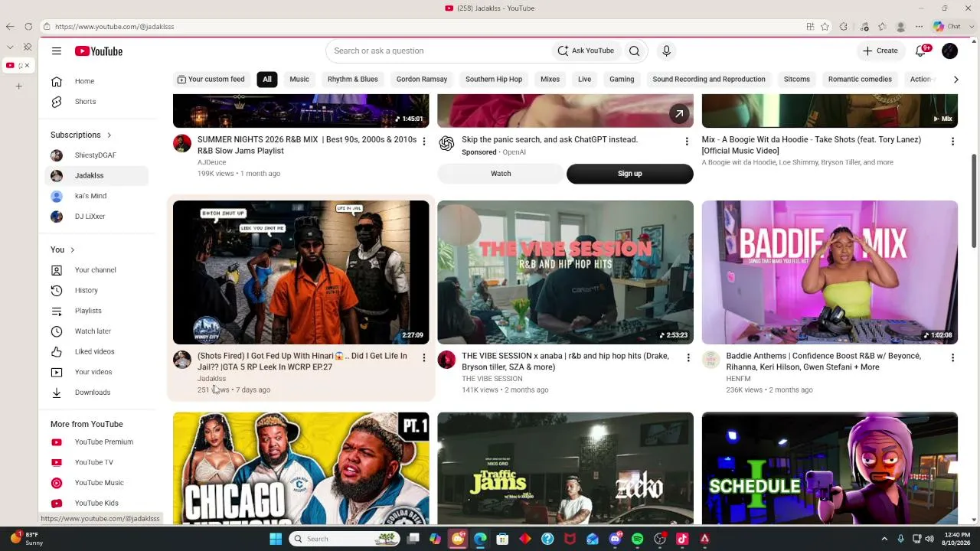Open the Windows Start menu
Image resolution: width=980 pixels, height=551 pixels.
pos(276,539)
